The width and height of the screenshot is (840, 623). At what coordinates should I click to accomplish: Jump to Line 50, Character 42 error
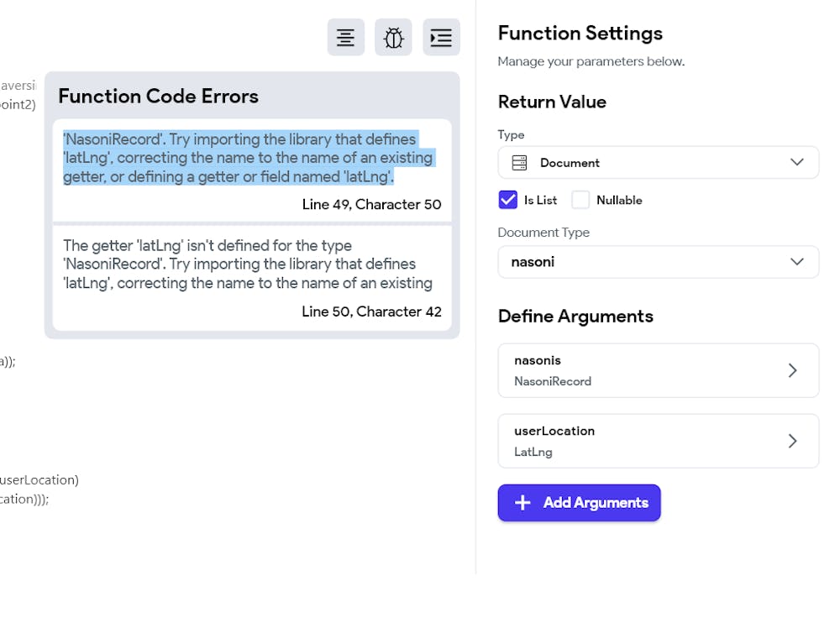click(371, 311)
